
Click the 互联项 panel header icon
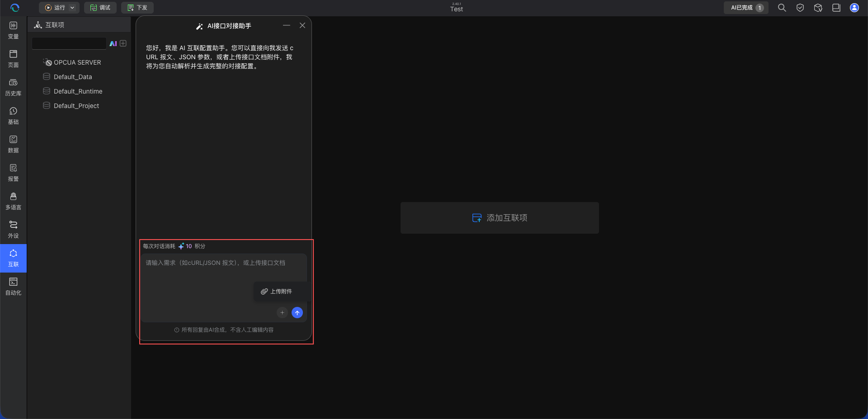[38, 25]
